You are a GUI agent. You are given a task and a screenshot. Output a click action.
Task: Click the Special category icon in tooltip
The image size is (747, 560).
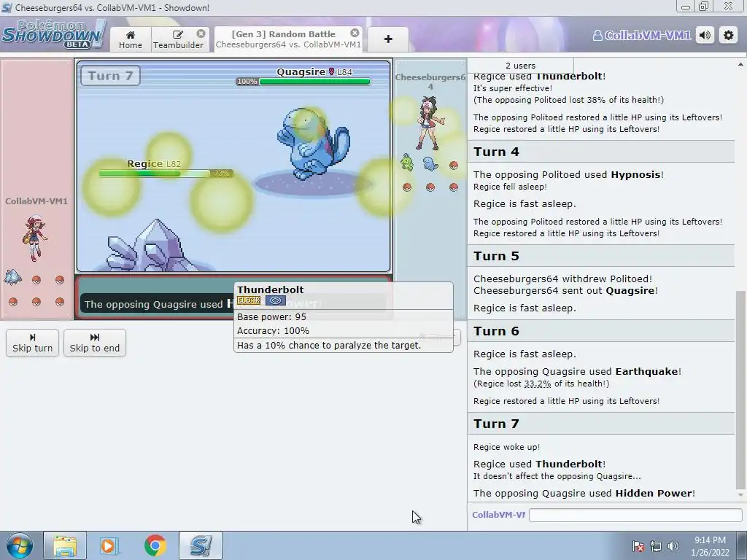pos(275,300)
